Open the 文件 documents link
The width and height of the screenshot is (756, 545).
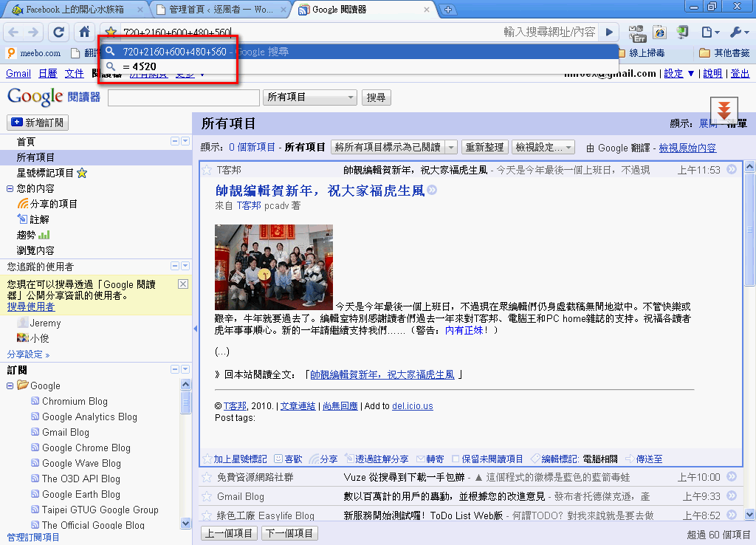[75, 73]
